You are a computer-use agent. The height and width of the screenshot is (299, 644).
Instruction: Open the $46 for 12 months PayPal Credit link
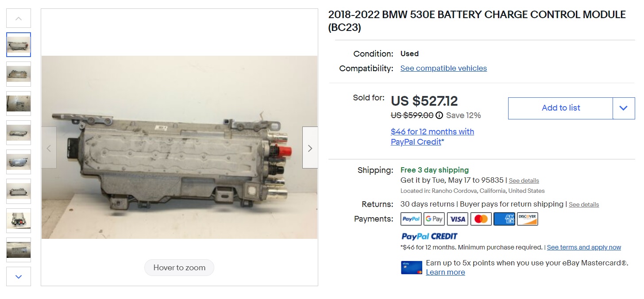432,137
